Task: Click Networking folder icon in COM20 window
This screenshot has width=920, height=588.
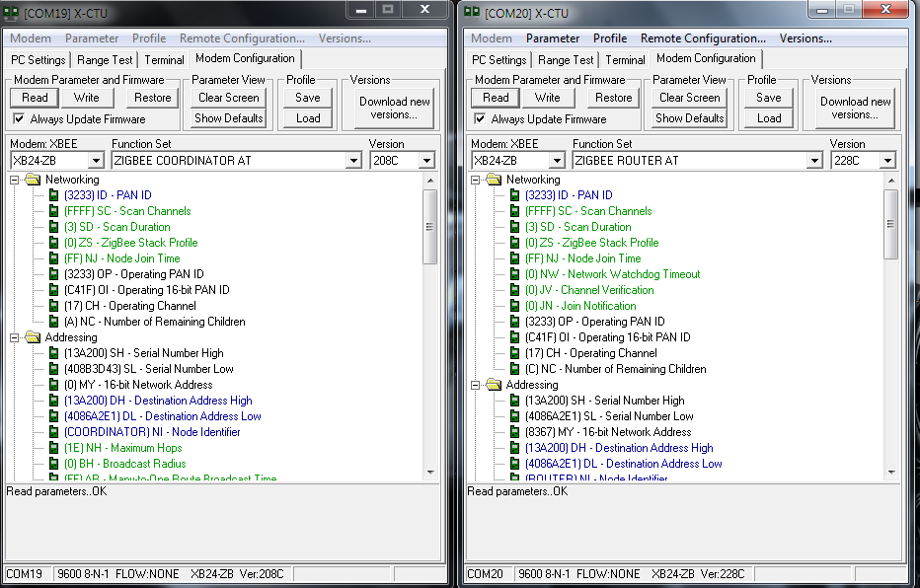Action: [x=494, y=180]
